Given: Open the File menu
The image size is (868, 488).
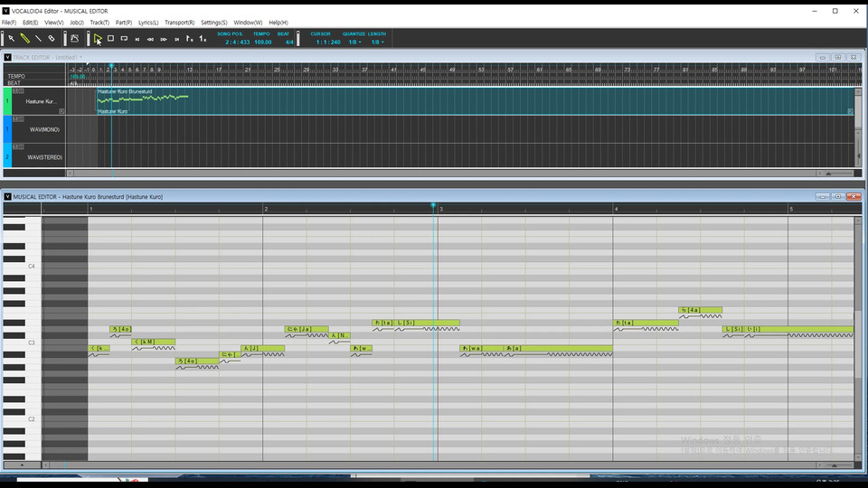Looking at the screenshot, I should [x=9, y=23].
